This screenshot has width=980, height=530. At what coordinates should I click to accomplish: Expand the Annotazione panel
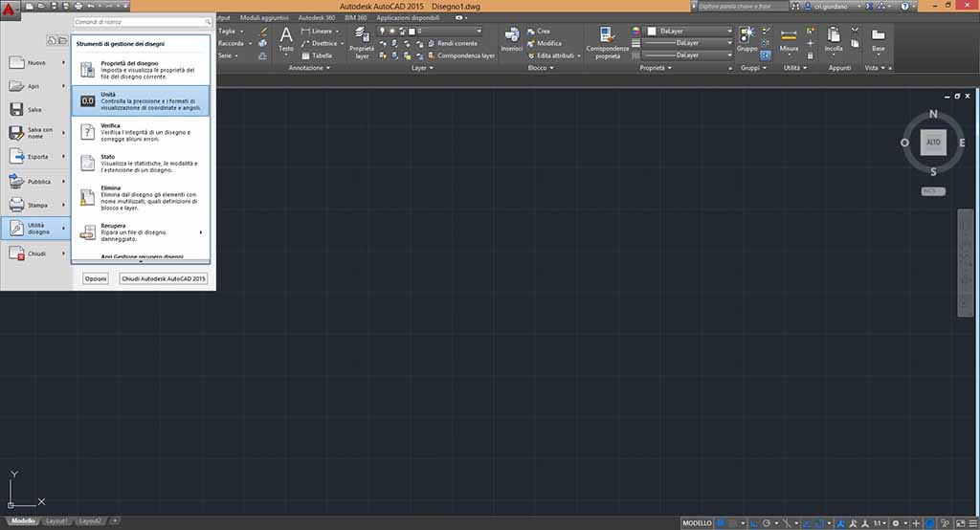click(309, 68)
